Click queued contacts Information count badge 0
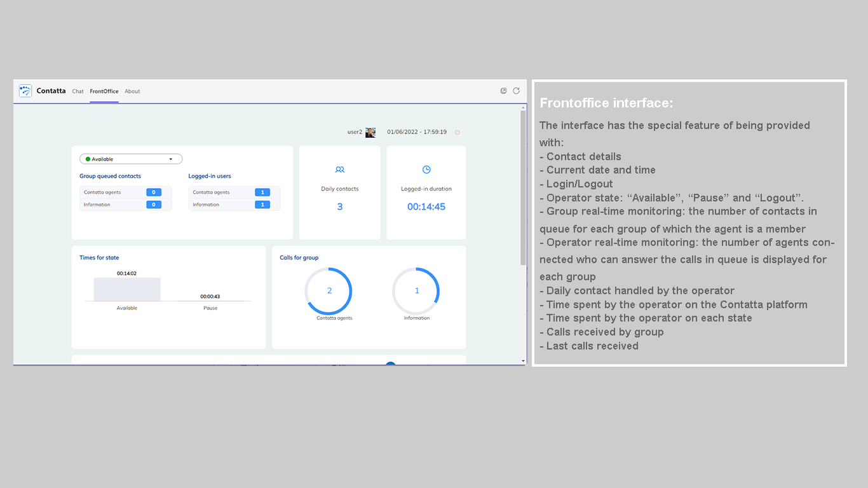Image resolution: width=868 pixels, height=488 pixels. click(154, 205)
